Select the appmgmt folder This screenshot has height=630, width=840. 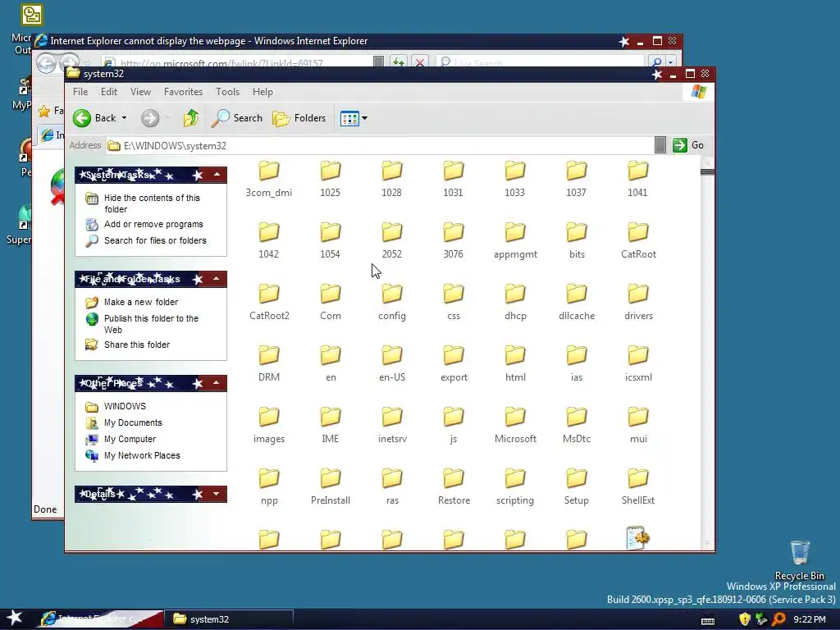(515, 240)
